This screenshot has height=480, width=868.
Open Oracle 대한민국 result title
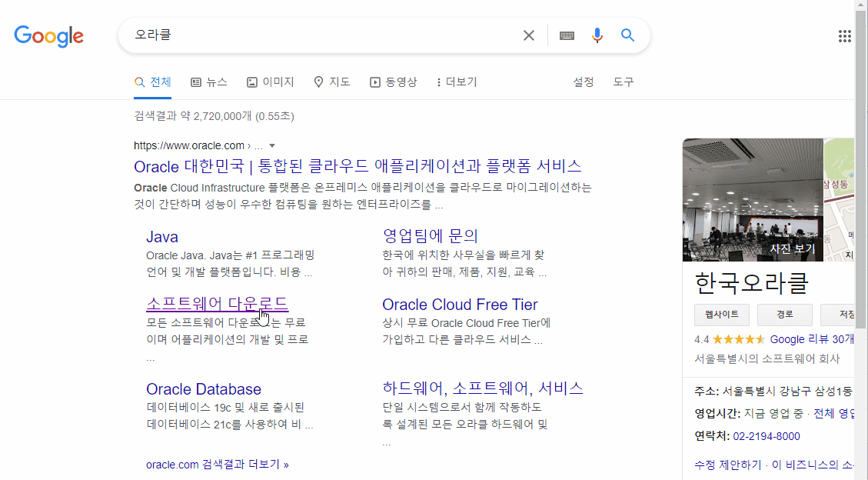[358, 166]
